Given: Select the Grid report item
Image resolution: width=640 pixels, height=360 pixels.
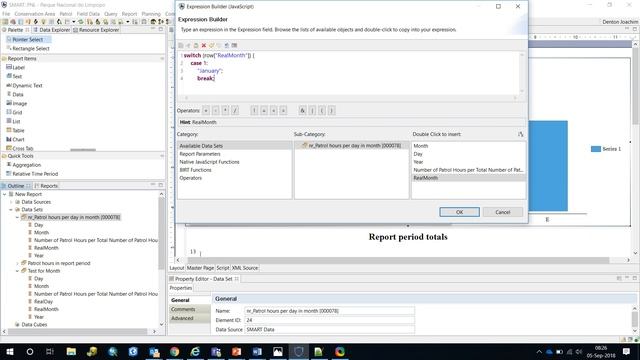Looking at the screenshot, I should (x=14, y=113).
